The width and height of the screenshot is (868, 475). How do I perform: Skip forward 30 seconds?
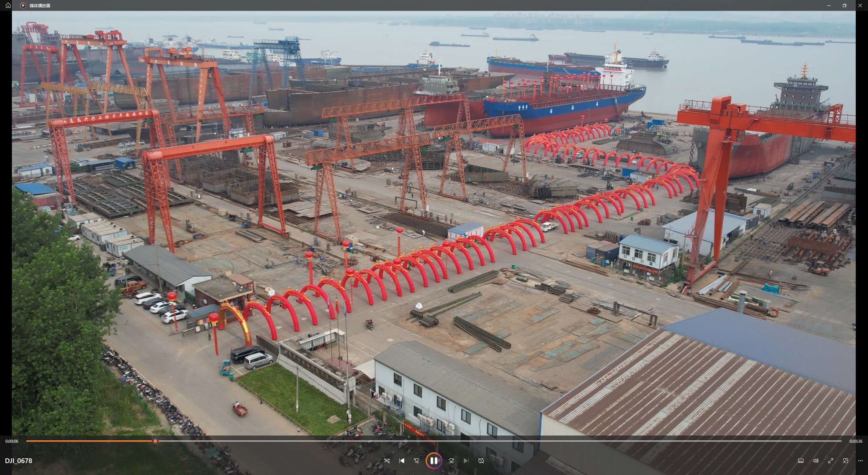tap(451, 460)
